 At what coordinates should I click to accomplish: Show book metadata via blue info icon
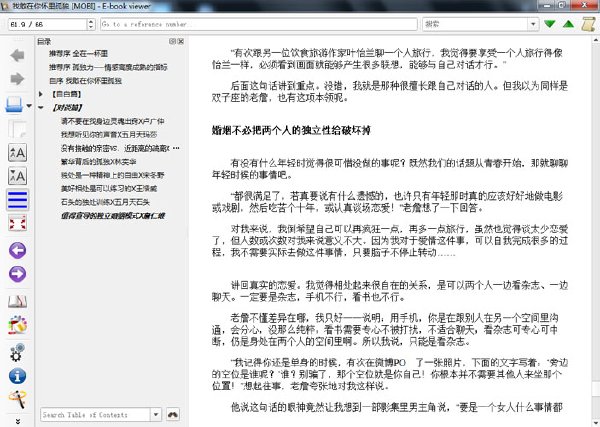(x=17, y=376)
